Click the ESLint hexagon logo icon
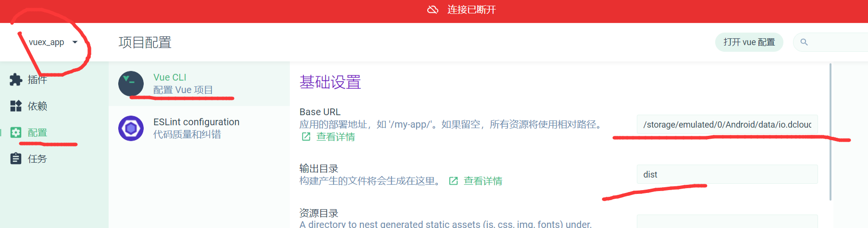 [x=131, y=128]
